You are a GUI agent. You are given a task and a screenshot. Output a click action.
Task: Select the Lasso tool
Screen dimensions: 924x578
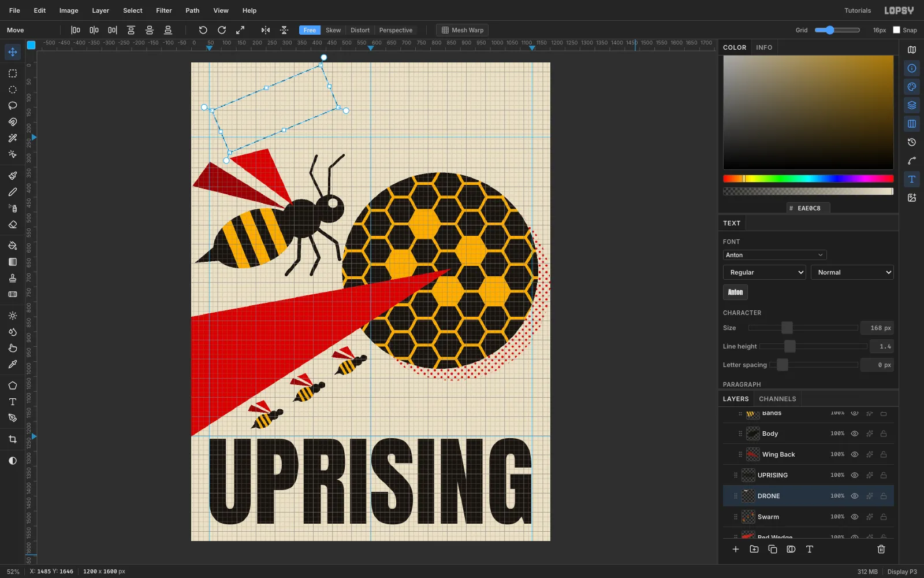tap(13, 106)
